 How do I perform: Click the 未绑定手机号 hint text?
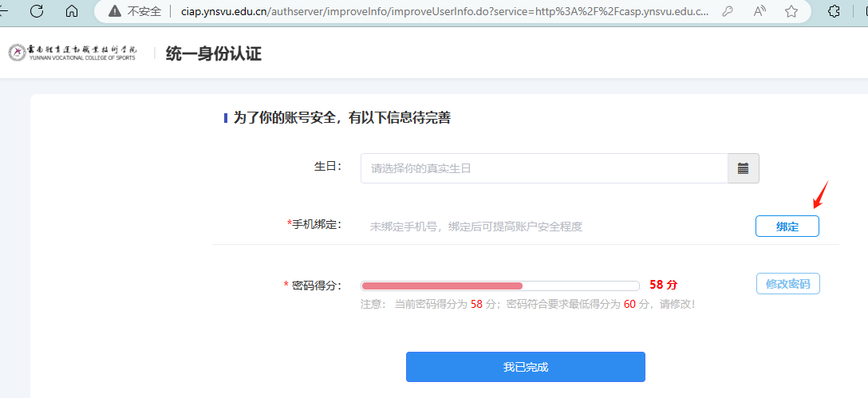tap(475, 227)
